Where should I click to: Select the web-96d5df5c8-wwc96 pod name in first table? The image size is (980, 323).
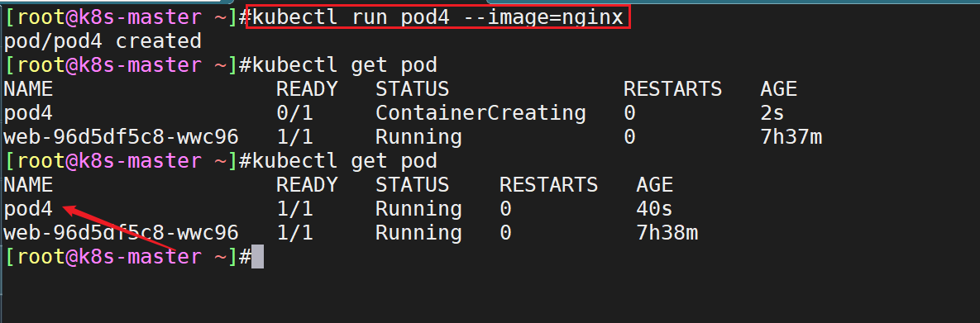122,137
